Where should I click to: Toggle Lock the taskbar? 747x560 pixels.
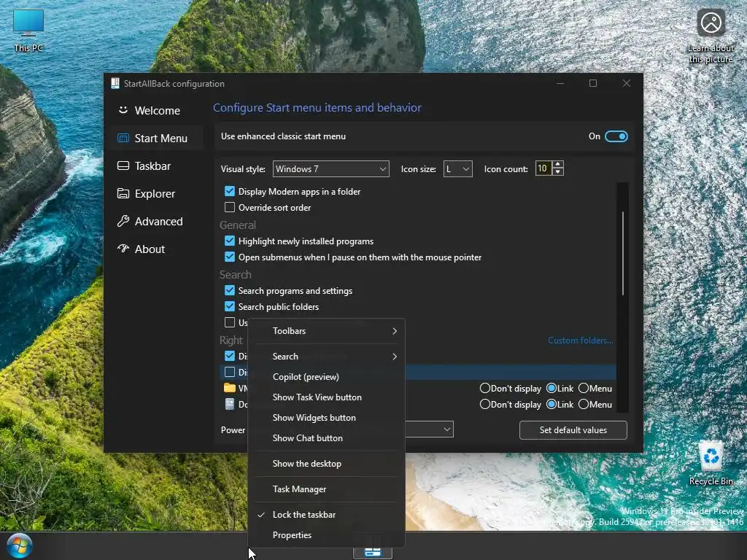[x=328, y=515]
